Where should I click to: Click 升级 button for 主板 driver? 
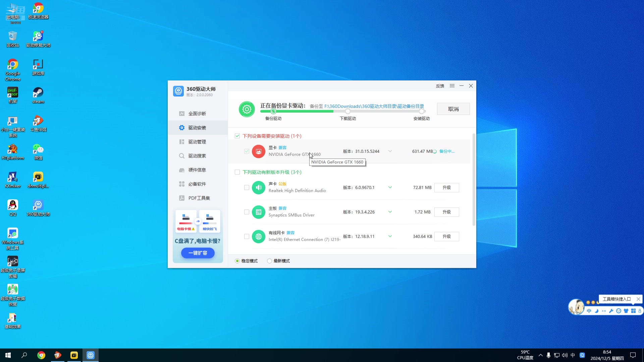pos(446,212)
